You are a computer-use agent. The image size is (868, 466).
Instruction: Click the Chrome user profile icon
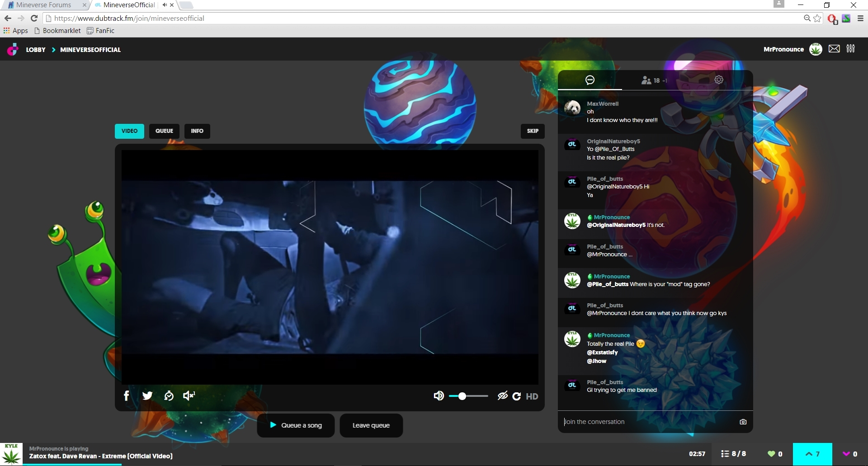click(x=778, y=4)
